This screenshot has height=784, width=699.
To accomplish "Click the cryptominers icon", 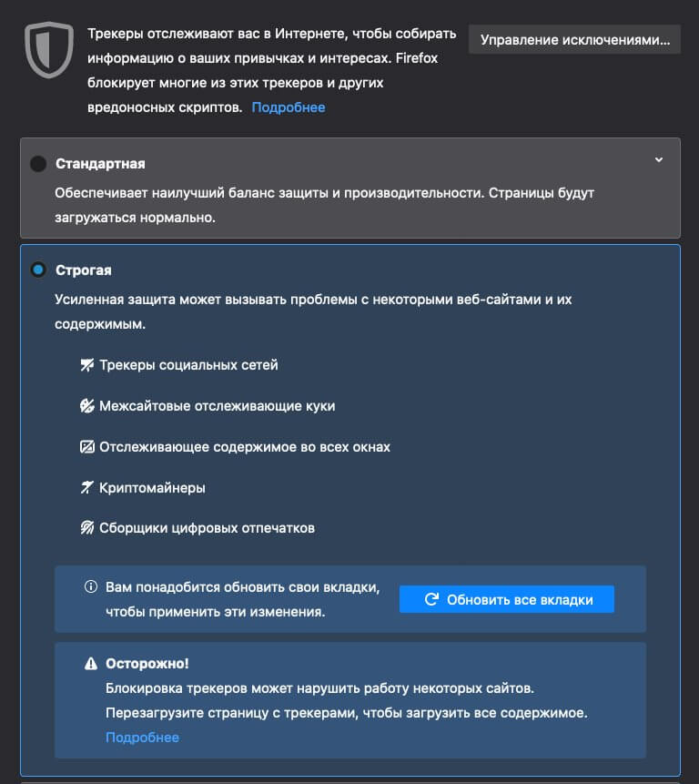I will point(87,488).
